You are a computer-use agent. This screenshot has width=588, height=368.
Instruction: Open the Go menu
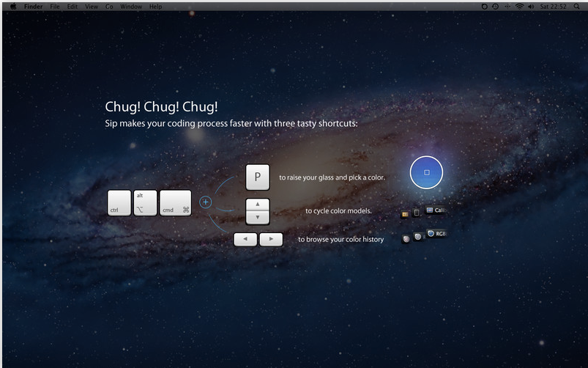click(x=109, y=7)
